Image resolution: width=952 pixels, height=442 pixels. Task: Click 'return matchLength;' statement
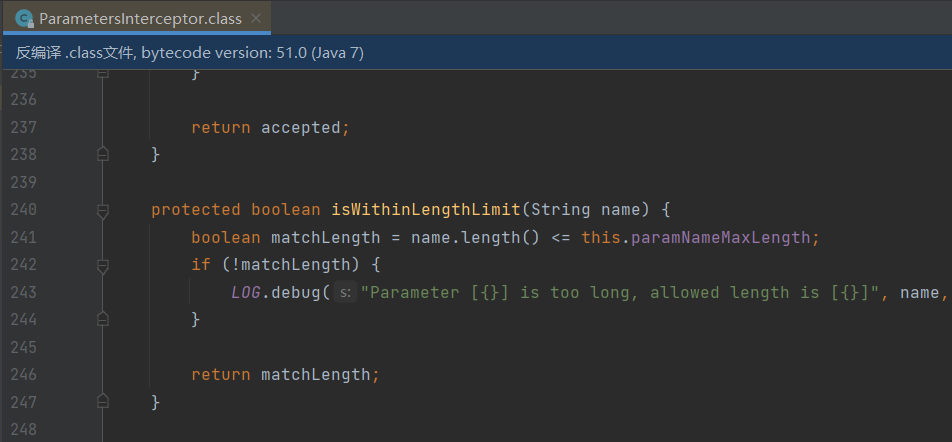(x=285, y=375)
